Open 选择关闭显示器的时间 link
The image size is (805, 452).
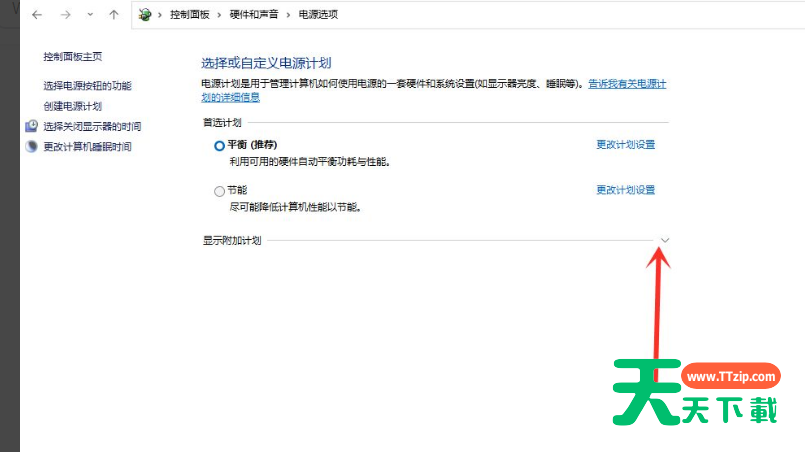[92, 126]
